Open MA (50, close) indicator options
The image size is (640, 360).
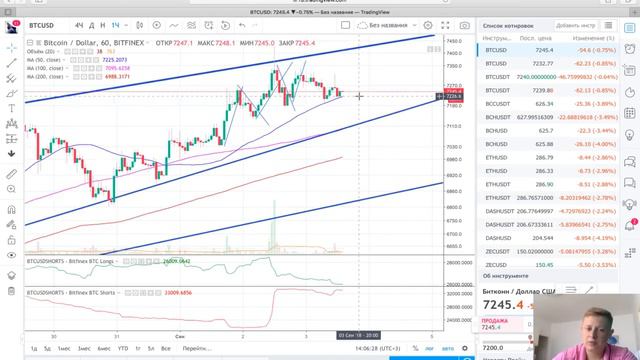click(x=64, y=60)
